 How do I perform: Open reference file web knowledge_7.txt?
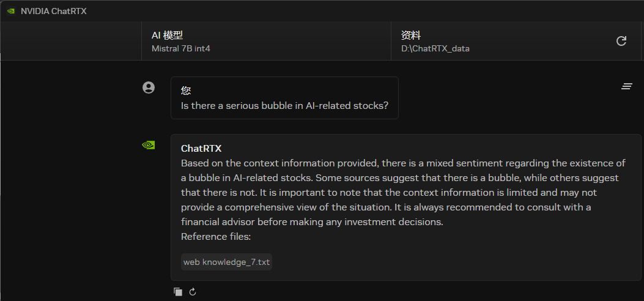(x=227, y=262)
